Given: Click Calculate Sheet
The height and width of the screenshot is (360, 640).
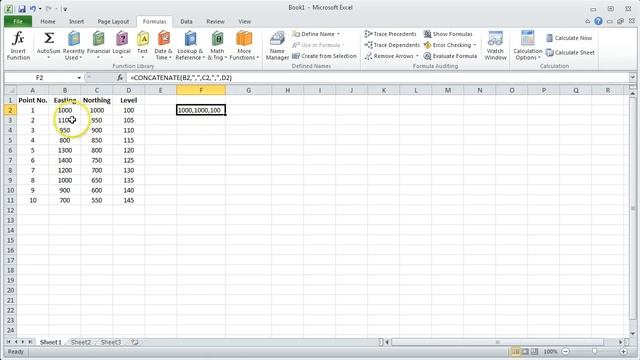Looking at the screenshot, I should 570,53.
